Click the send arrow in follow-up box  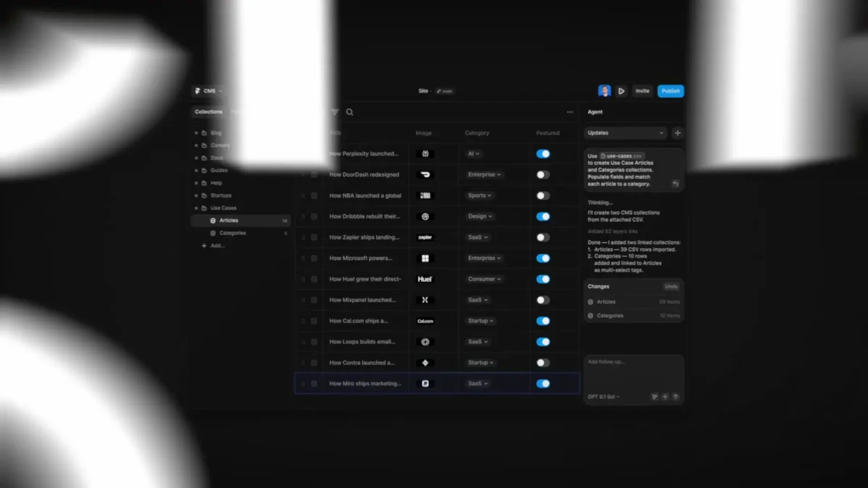click(x=676, y=397)
